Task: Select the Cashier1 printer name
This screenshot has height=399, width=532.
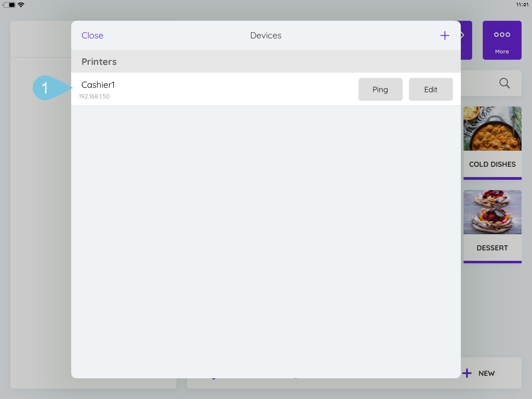Action: click(98, 85)
